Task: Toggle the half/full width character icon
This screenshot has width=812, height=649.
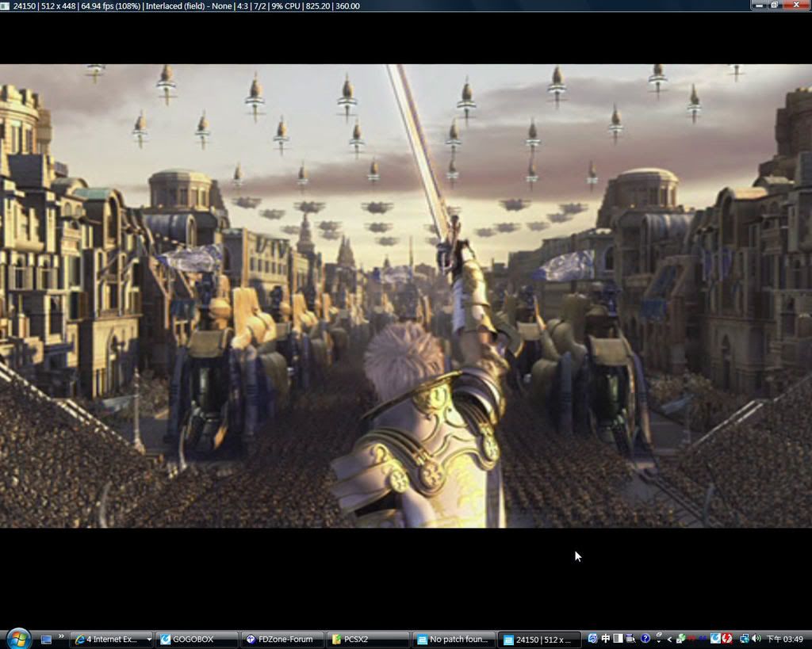Action: [x=618, y=638]
